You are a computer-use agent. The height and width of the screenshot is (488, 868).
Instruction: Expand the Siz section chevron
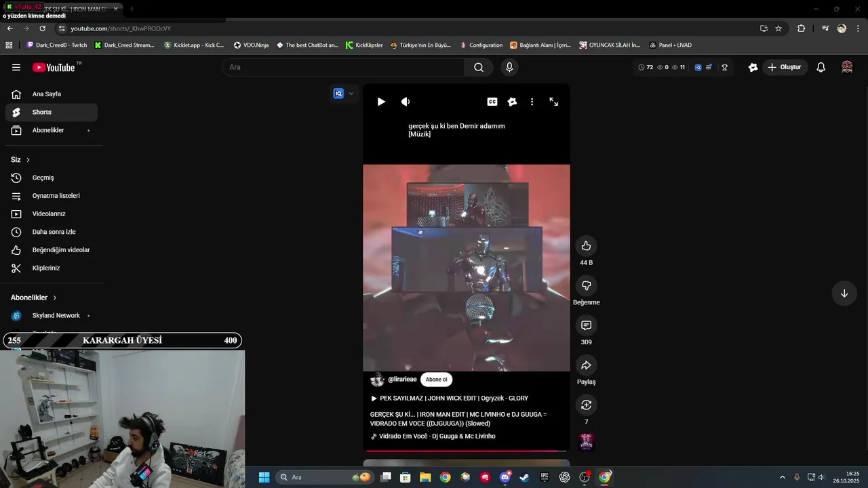28,160
